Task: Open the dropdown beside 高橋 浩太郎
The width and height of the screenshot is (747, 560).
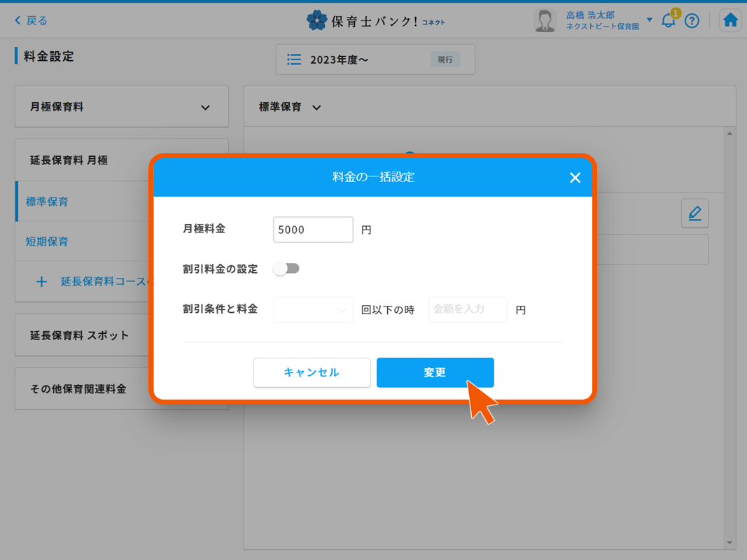Action: pos(649,20)
